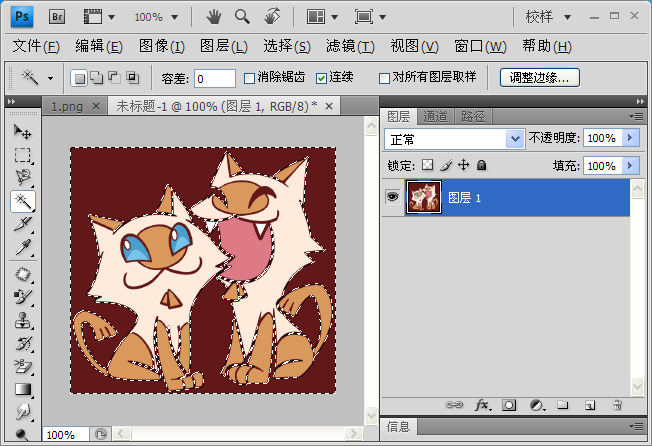Open the 图像(I) menu

162,46
